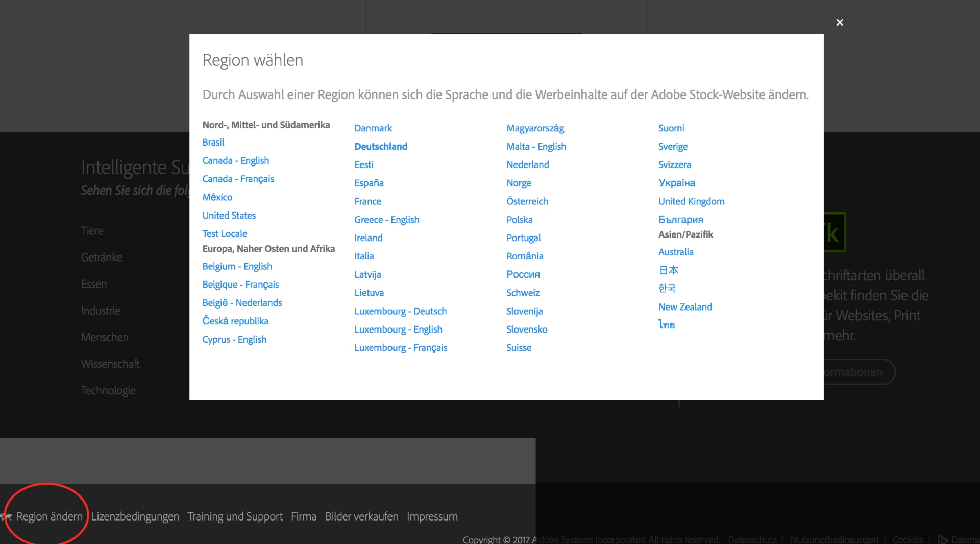Click the Technologie category link
The image size is (980, 544).
click(108, 390)
